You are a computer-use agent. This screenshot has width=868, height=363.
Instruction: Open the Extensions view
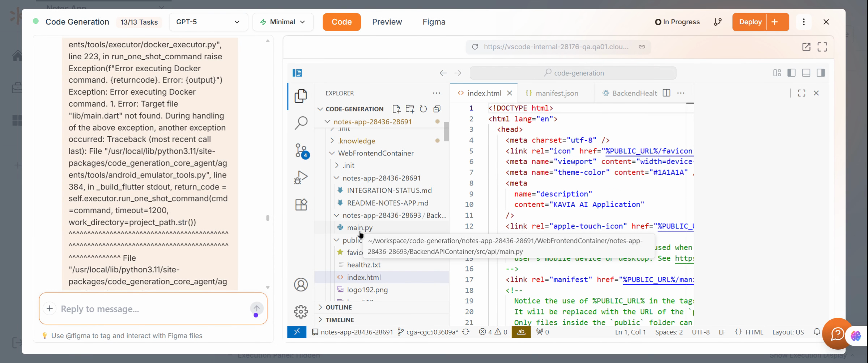coord(301,205)
